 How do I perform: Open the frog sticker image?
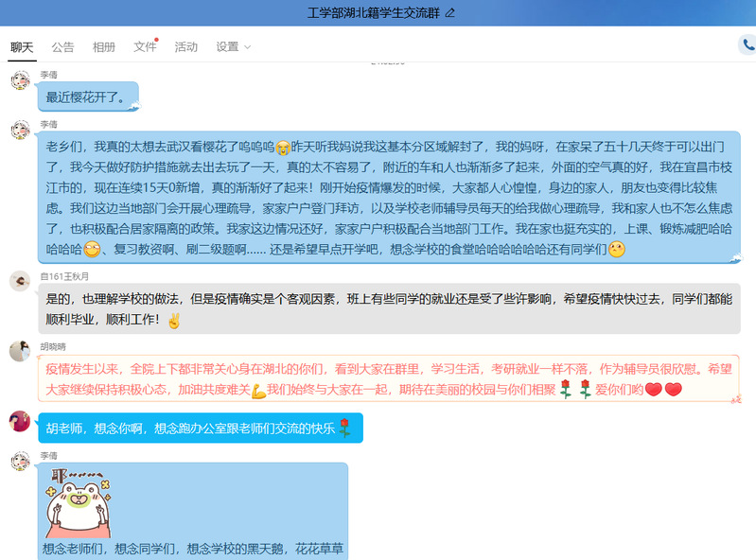(x=79, y=502)
